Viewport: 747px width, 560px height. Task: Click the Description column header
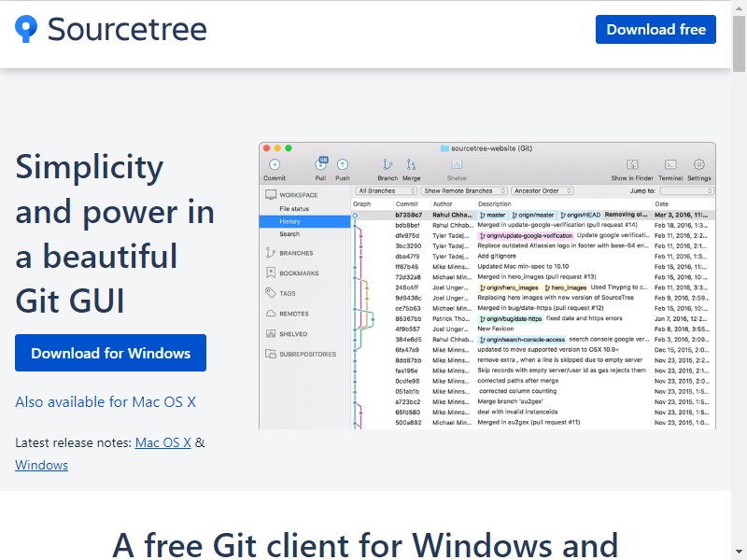coord(495,203)
